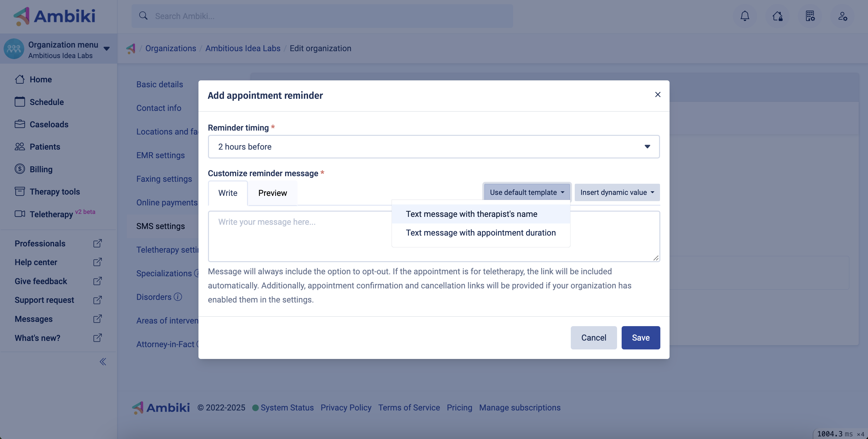
Task: Open the home lock icon in header
Action: (x=777, y=16)
